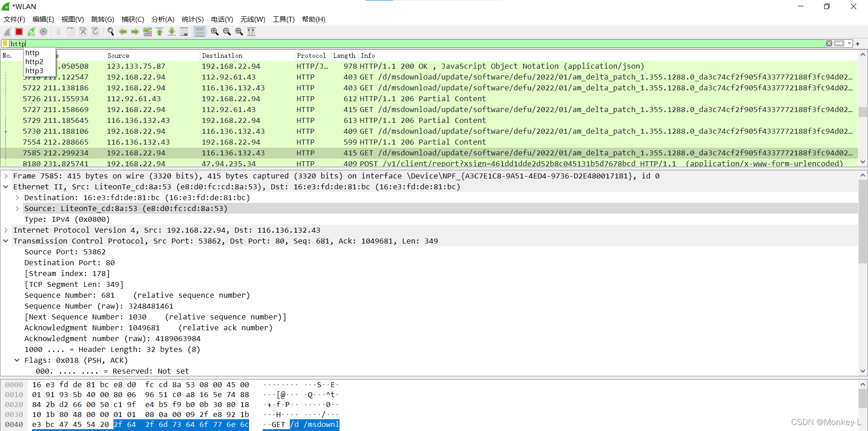Viewport: 868px width, 431px height.
Task: Click the open capture file icon
Action: 58,32
